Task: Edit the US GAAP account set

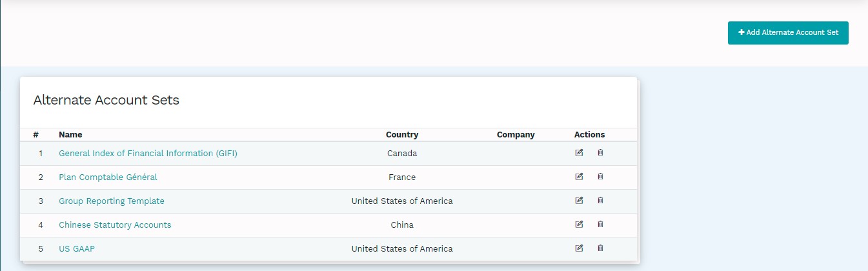Action: [x=579, y=248]
